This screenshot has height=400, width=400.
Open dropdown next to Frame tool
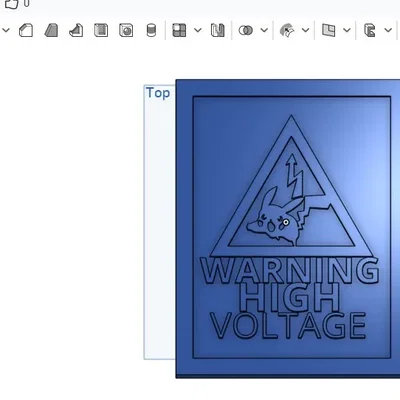[388, 30]
